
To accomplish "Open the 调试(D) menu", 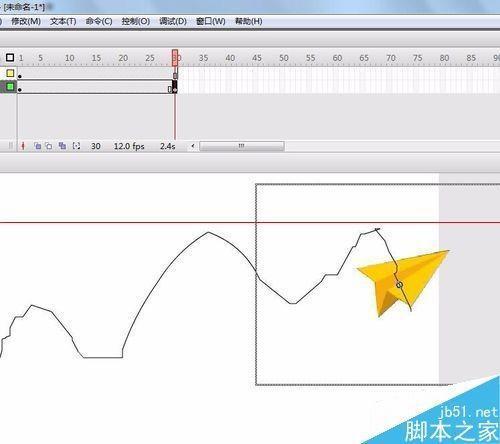I will pyautogui.click(x=173, y=21).
